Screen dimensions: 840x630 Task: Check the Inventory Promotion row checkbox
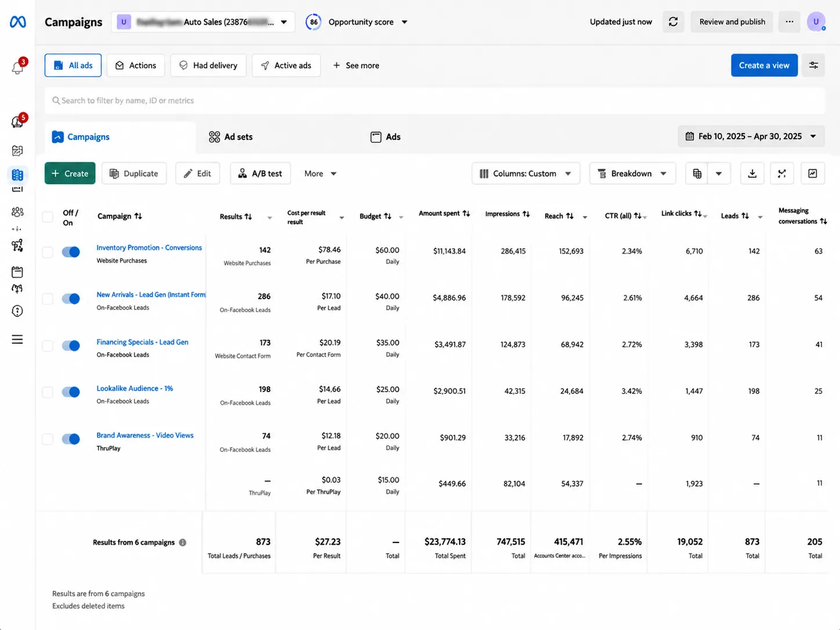(48, 252)
